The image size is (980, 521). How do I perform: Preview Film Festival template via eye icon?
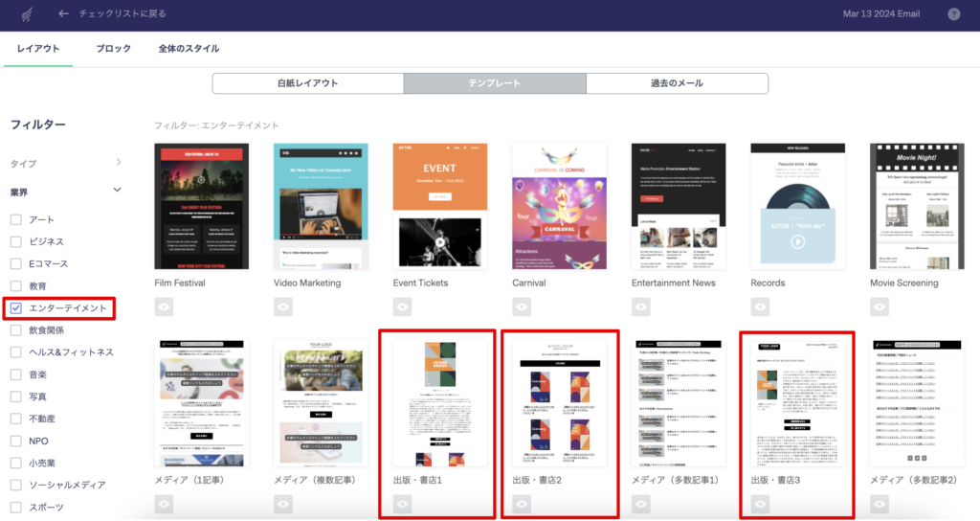[165, 306]
